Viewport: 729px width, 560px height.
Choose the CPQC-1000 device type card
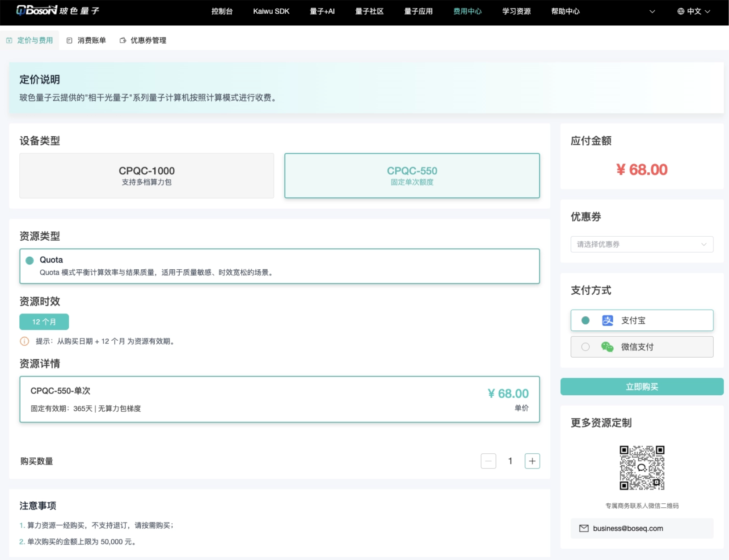[x=147, y=176]
